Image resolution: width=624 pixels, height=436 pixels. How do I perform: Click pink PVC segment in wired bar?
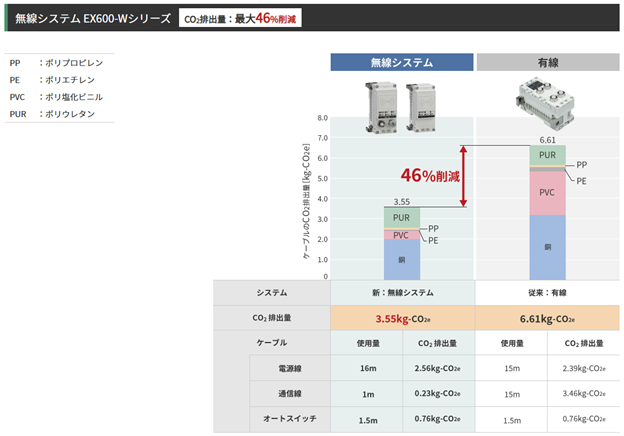point(546,193)
